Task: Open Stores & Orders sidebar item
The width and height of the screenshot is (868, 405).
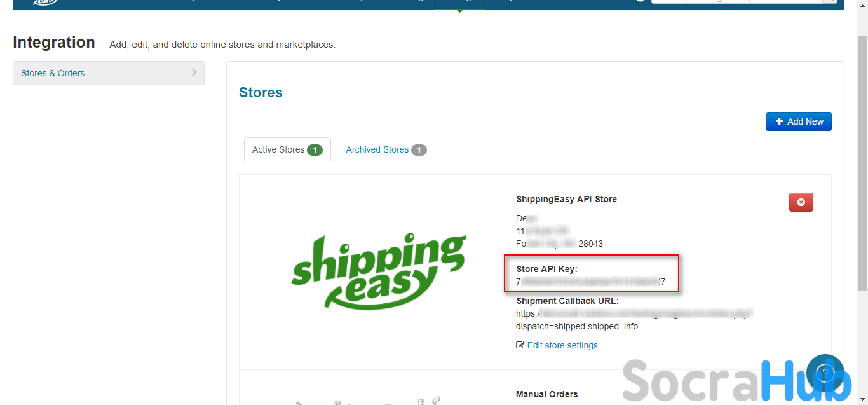Action: tap(53, 73)
